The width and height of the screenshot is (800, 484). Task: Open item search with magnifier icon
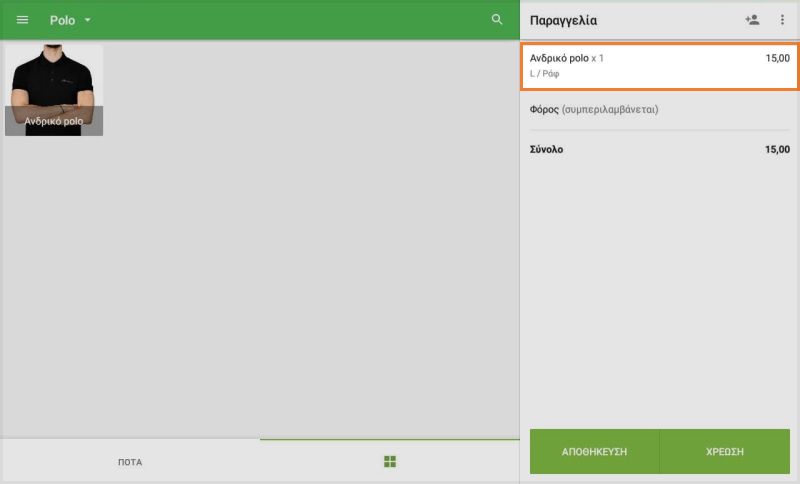pyautogui.click(x=497, y=20)
